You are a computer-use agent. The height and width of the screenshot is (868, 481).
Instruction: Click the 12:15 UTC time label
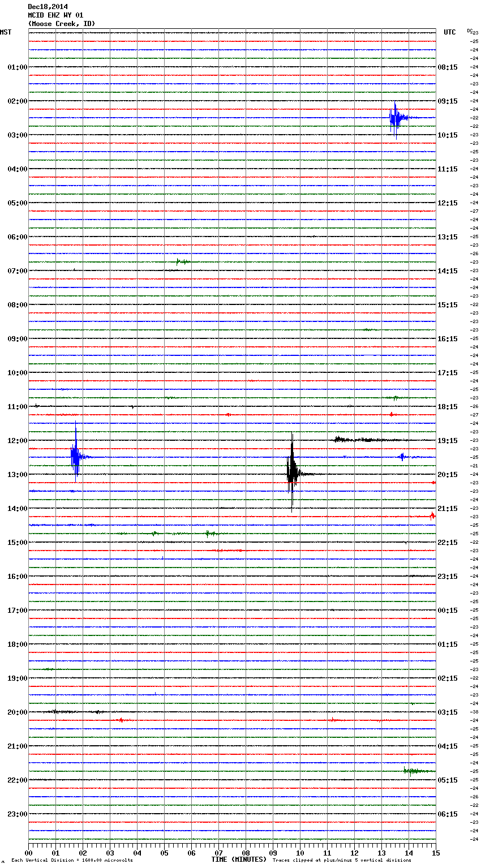pyautogui.click(x=448, y=203)
